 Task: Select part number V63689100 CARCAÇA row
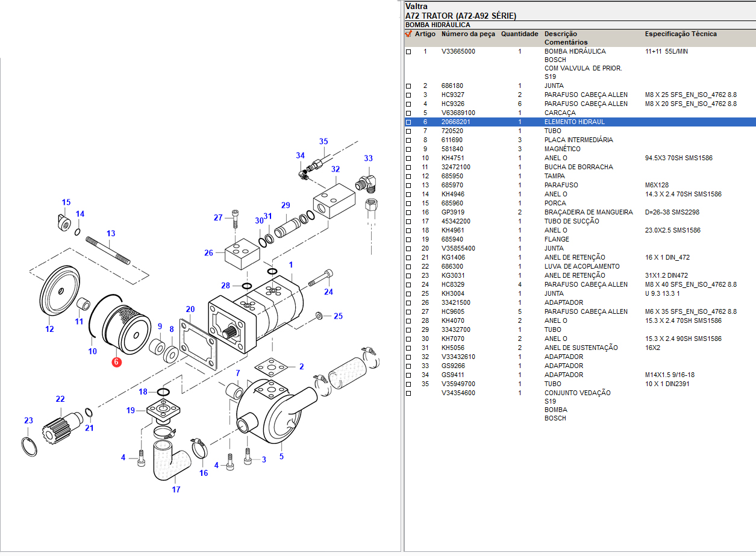(x=458, y=113)
